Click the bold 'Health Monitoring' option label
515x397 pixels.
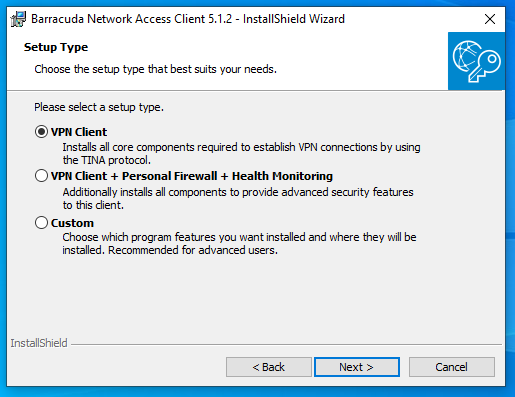tap(282, 176)
